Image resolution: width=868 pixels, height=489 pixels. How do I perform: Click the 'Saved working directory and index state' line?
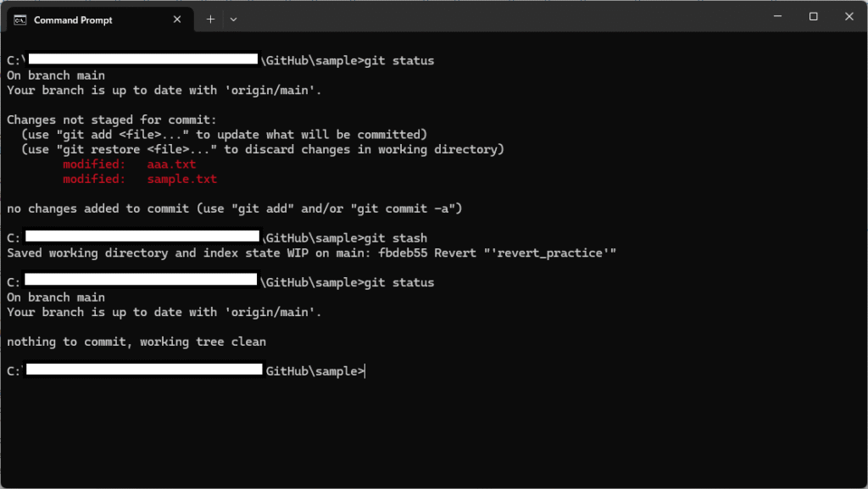click(311, 253)
